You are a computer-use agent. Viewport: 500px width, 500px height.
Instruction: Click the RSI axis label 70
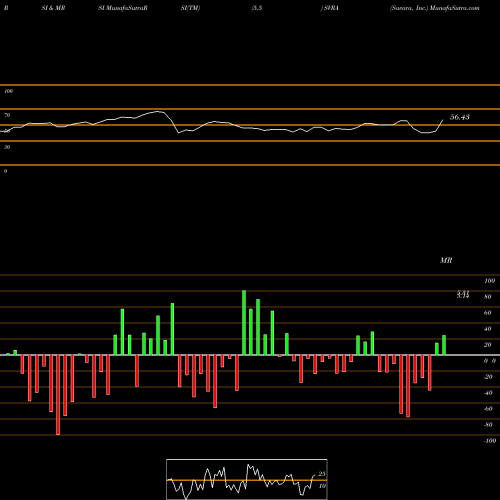coord(7,115)
